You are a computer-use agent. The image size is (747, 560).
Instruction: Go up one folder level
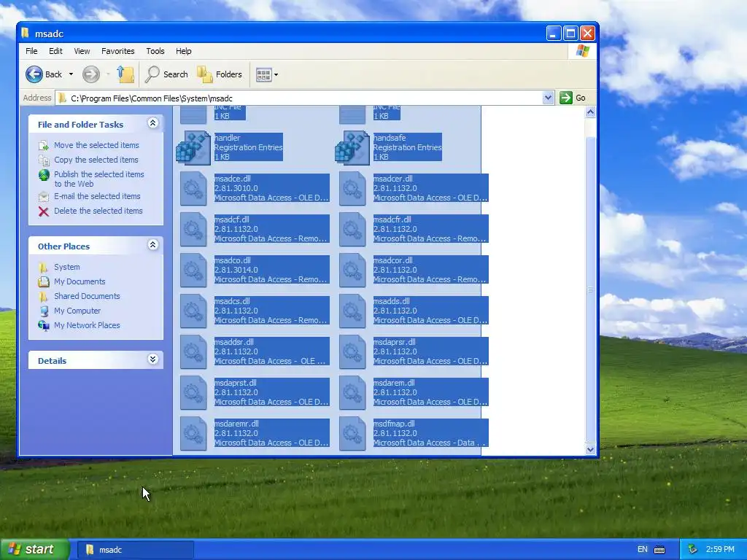click(x=125, y=74)
